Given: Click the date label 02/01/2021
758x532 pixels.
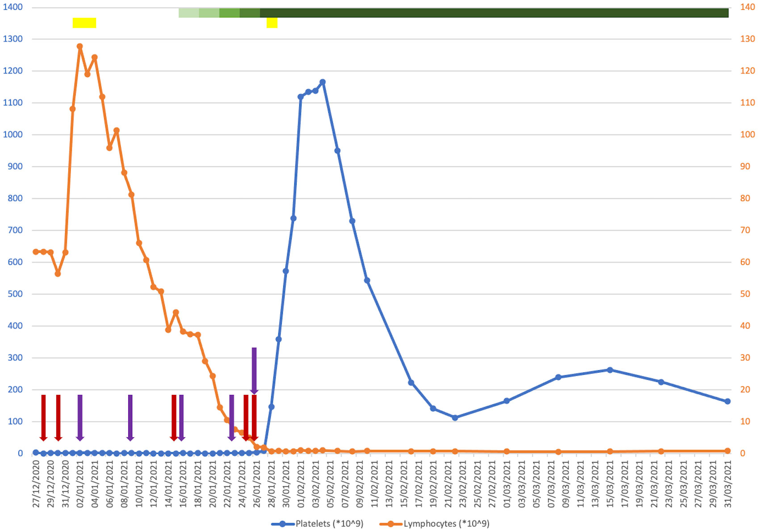Looking at the screenshot, I should [x=80, y=484].
